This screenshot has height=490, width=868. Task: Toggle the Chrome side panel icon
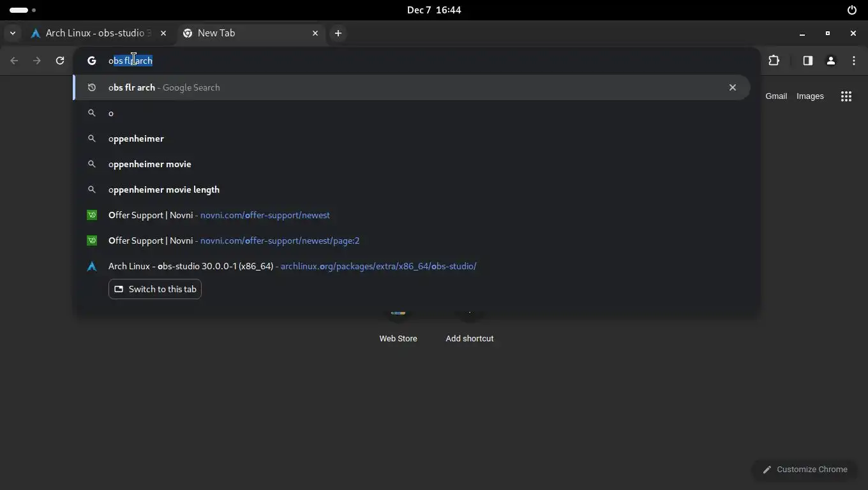coord(807,61)
